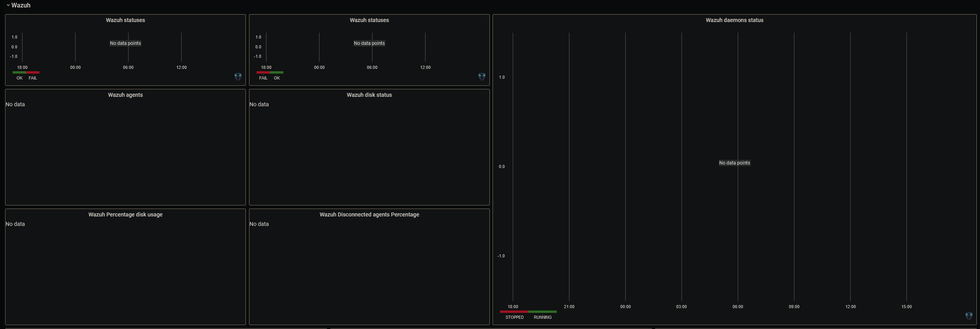Toggle the STOPPED series in daemons legend
Screen dimensions: 980x329
pyautogui.click(x=515, y=317)
